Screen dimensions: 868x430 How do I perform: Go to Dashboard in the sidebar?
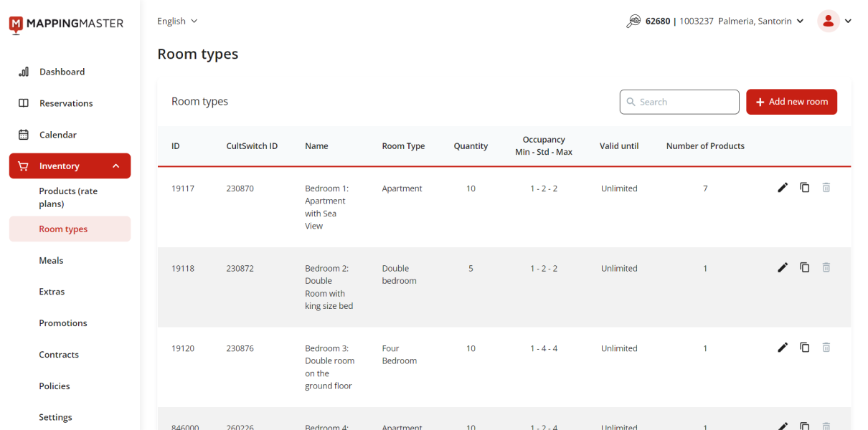pyautogui.click(x=62, y=72)
